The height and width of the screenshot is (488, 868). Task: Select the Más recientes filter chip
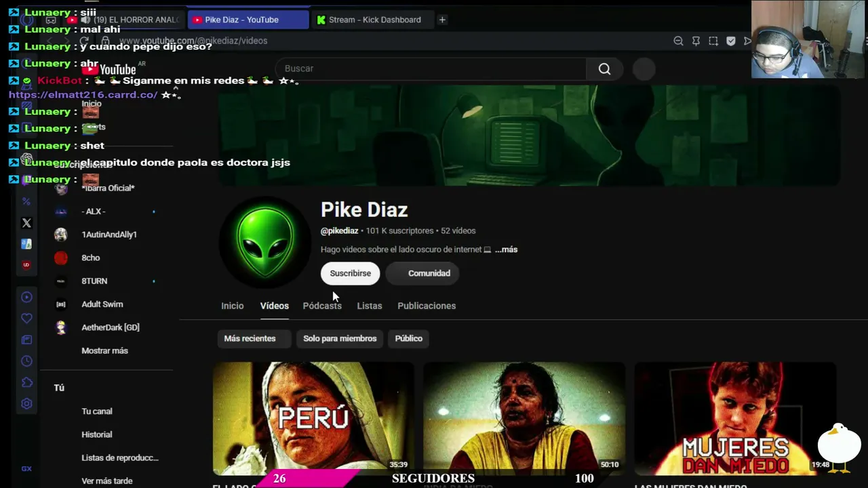tap(254, 338)
